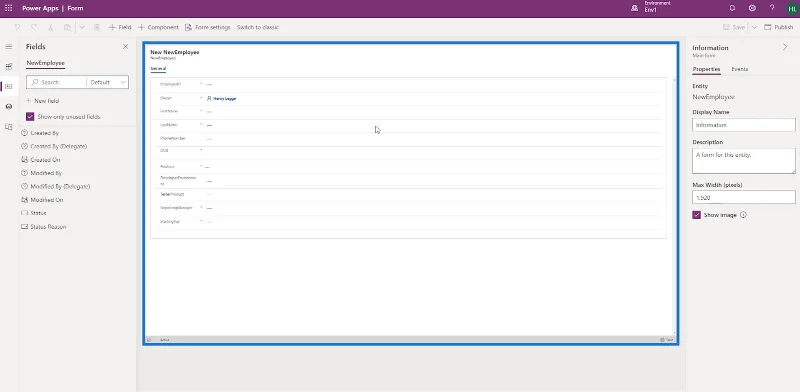Select the FirstName field on the form
This screenshot has height=392, width=800.
(x=408, y=111)
